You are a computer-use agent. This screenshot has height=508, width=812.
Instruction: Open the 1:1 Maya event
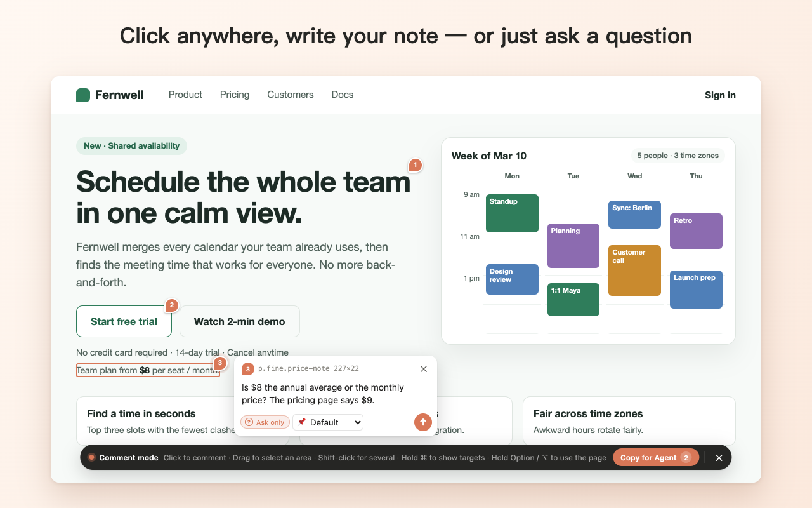pyautogui.click(x=573, y=300)
